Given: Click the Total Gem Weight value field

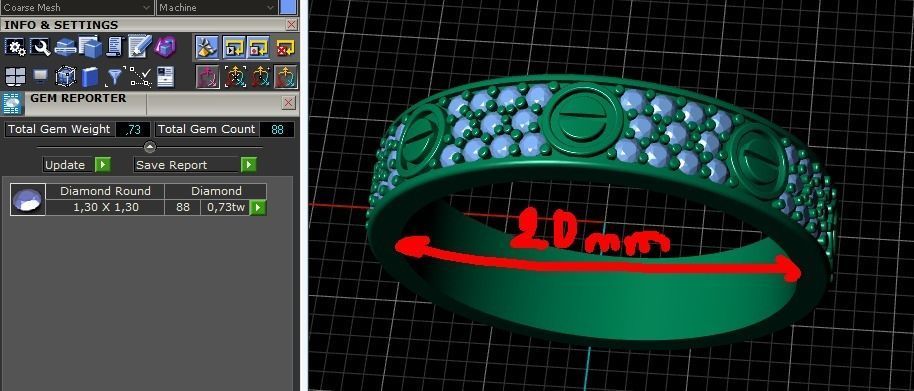Looking at the screenshot, I should point(133,129).
